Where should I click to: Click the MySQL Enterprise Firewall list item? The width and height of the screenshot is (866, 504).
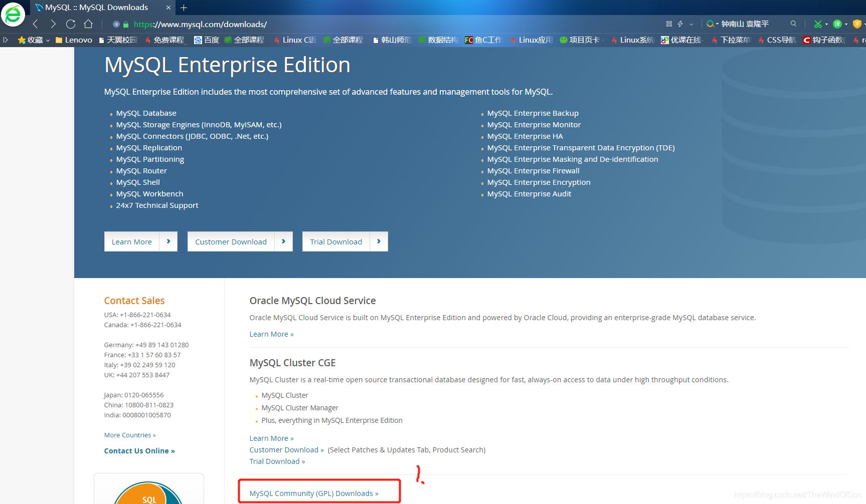[533, 171]
